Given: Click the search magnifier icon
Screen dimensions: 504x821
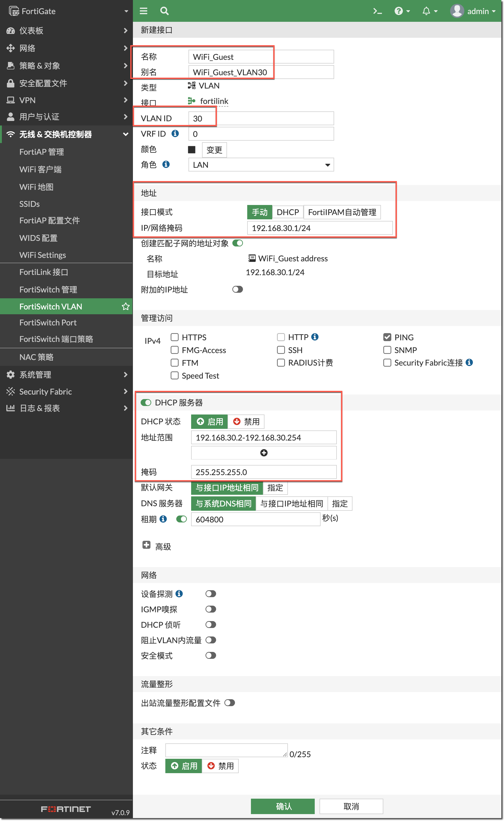Looking at the screenshot, I should (x=164, y=11).
